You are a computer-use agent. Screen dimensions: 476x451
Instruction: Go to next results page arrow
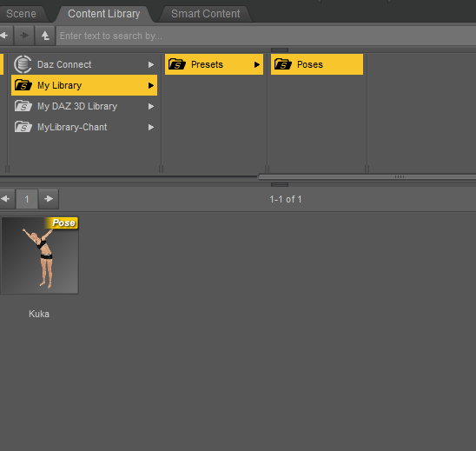point(49,199)
